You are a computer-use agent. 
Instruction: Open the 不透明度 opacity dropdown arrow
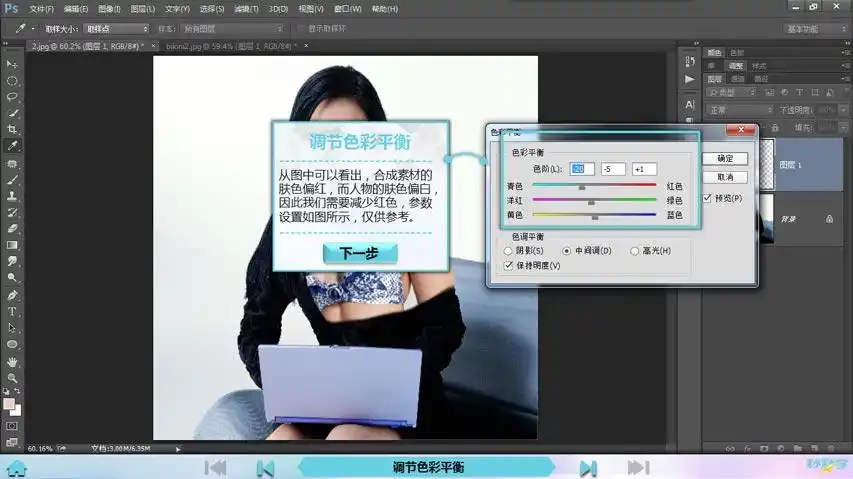point(844,110)
